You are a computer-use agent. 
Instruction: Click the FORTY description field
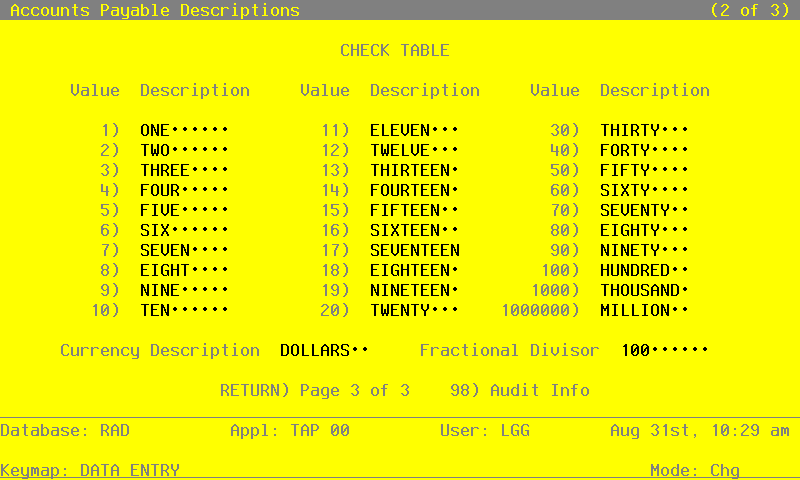pos(644,150)
